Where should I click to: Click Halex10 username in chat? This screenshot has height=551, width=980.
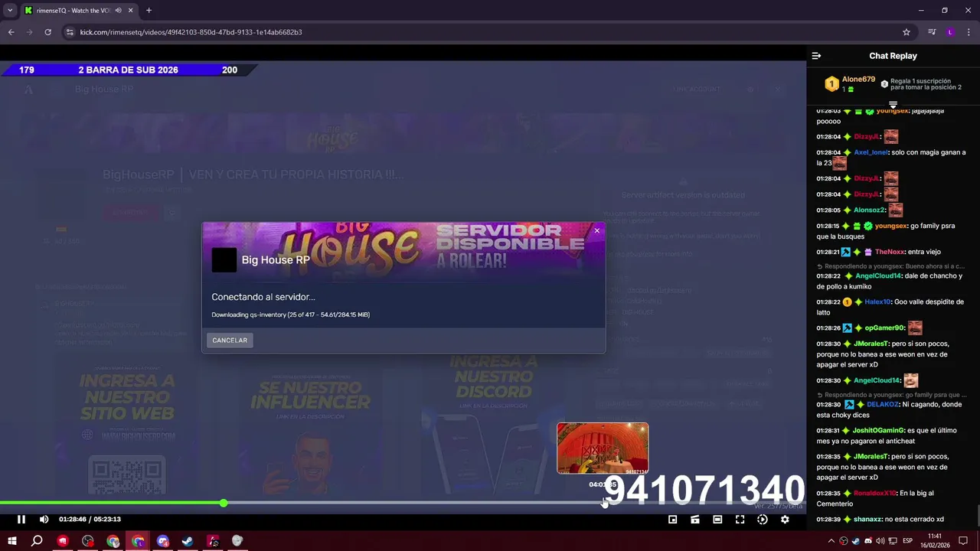(878, 302)
